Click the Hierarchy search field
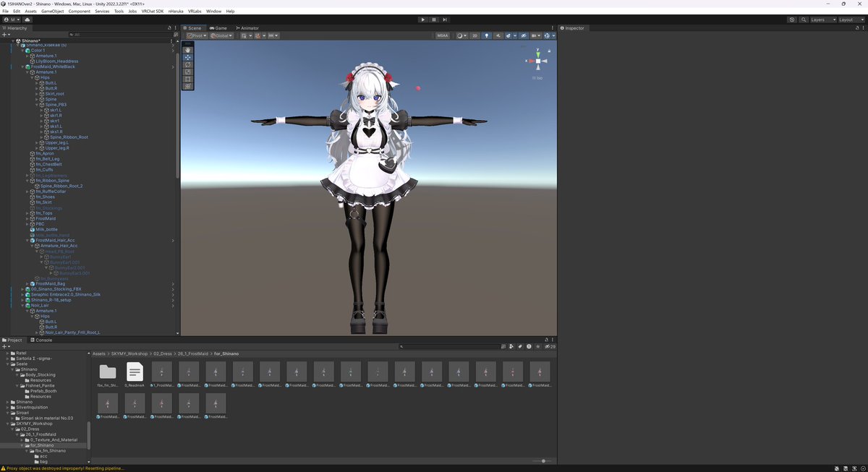Image resolution: width=868 pixels, height=472 pixels. [120, 34]
